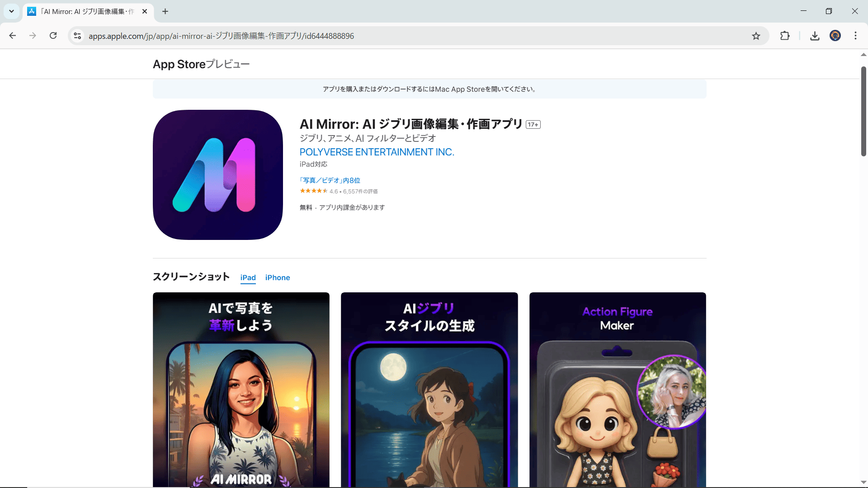Click the app title AI Mirror heading
This screenshot has width=868, height=488.
[411, 124]
